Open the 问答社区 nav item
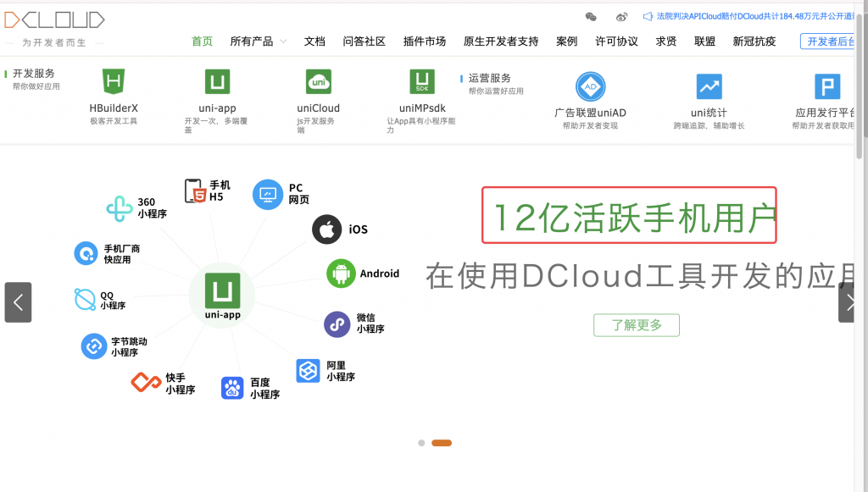 pyautogui.click(x=364, y=41)
